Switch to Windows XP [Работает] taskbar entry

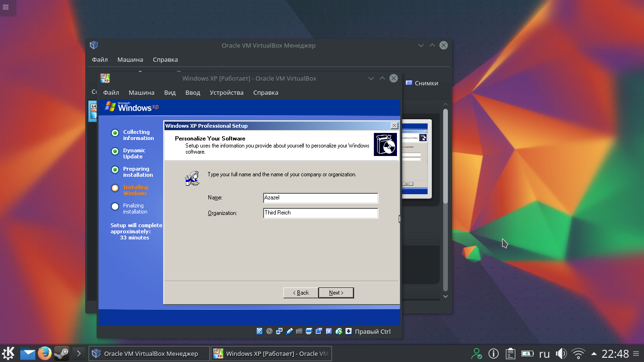tap(271, 354)
